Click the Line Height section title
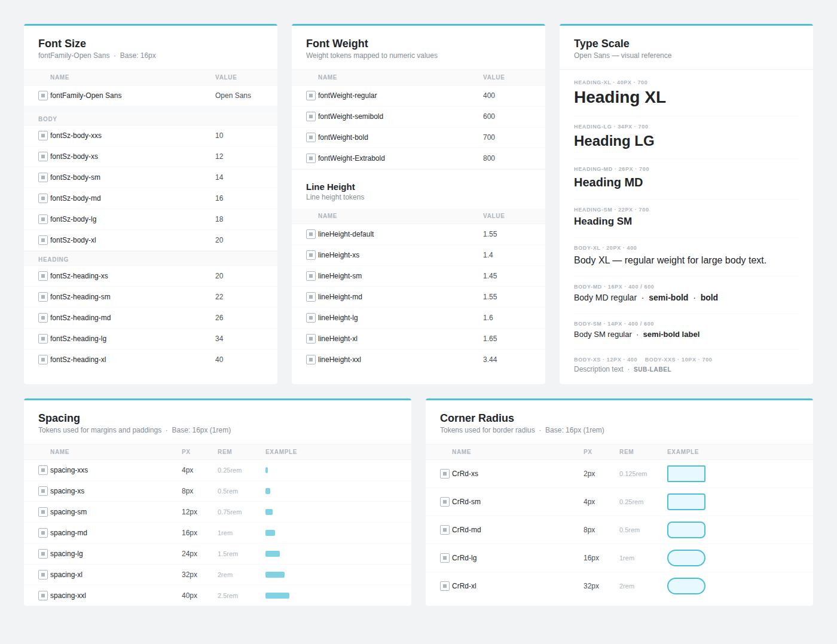837x644 pixels. 331,187
